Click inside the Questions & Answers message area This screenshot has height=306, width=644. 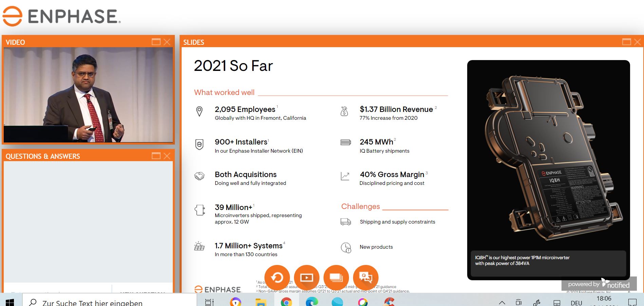pos(88,222)
